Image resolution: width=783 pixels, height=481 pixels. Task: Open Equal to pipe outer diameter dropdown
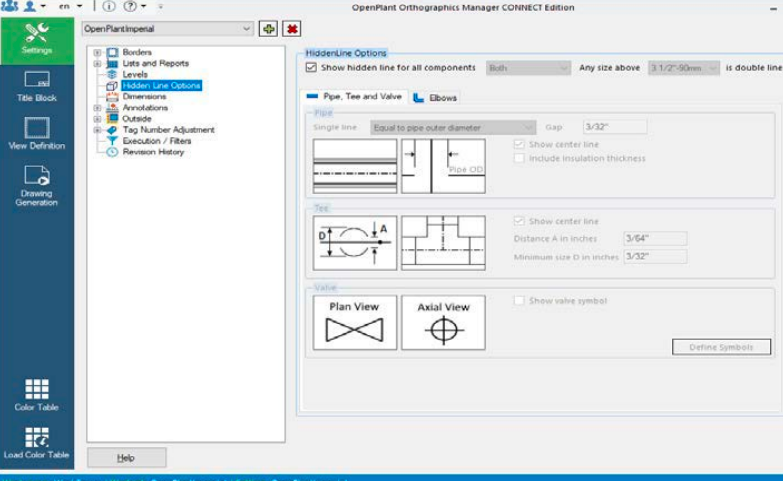click(453, 128)
